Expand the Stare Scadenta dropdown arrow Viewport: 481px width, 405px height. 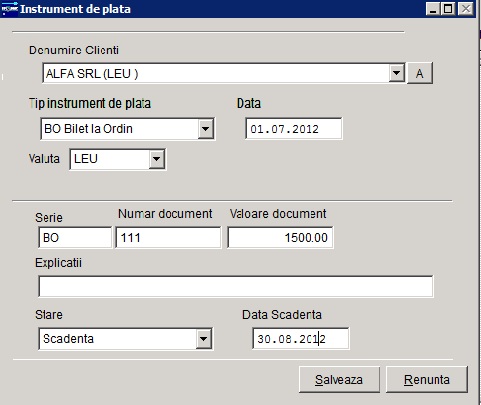click(x=203, y=339)
